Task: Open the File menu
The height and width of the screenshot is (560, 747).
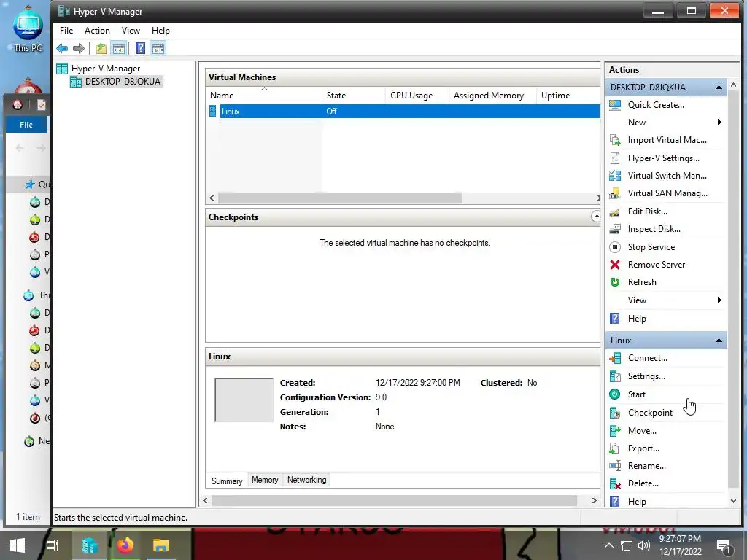Action: (x=66, y=31)
